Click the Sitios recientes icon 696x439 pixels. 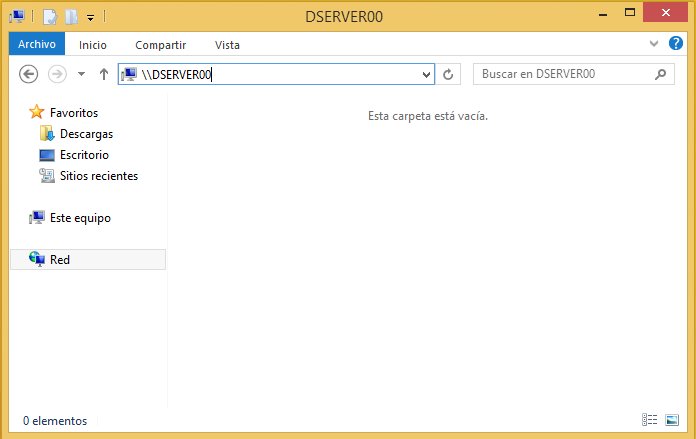click(x=47, y=176)
